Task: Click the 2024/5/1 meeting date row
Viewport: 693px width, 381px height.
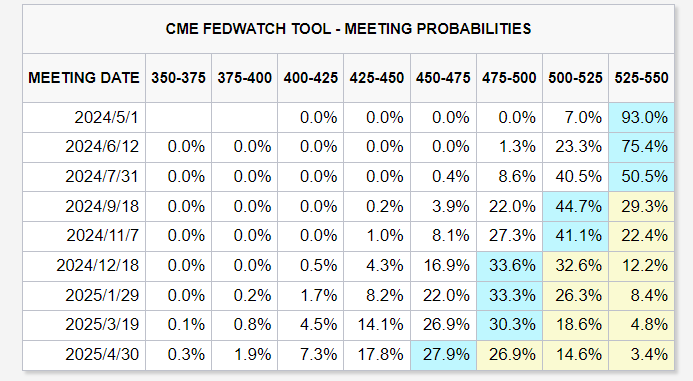Action: tap(348, 118)
